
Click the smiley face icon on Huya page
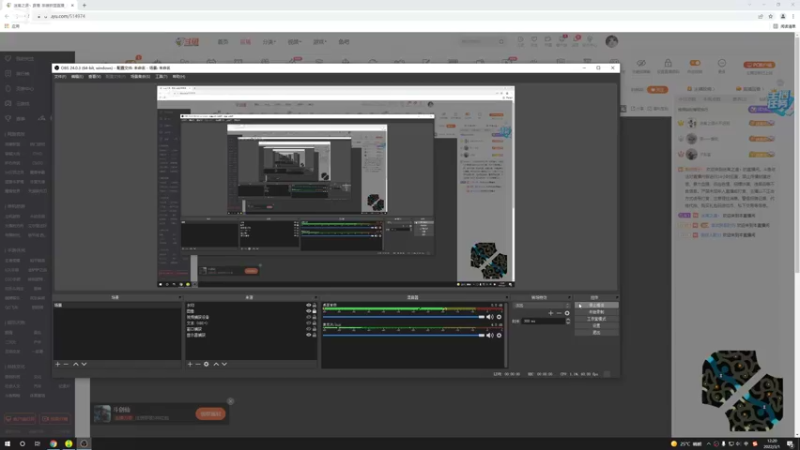[722, 63]
